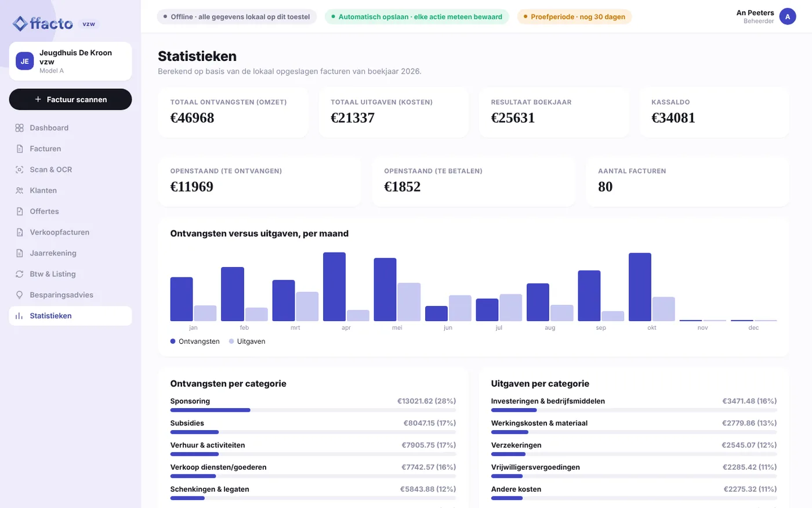Click the Statistieken bar chart icon
This screenshot has width=812, height=508.
pyautogui.click(x=19, y=316)
